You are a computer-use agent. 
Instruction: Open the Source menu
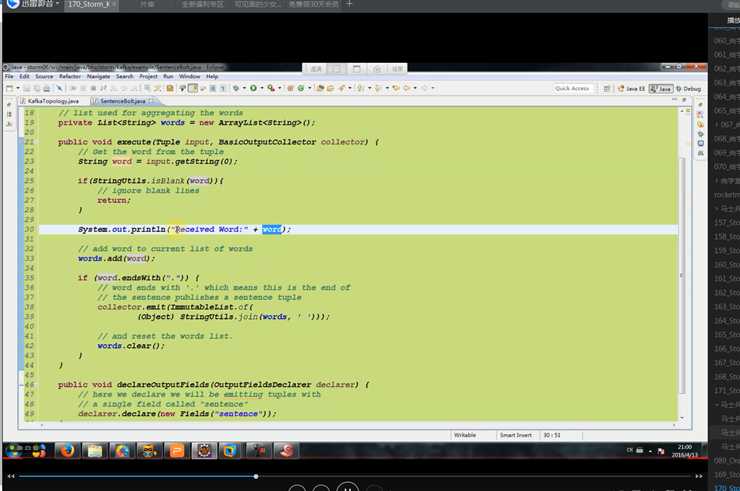point(44,76)
